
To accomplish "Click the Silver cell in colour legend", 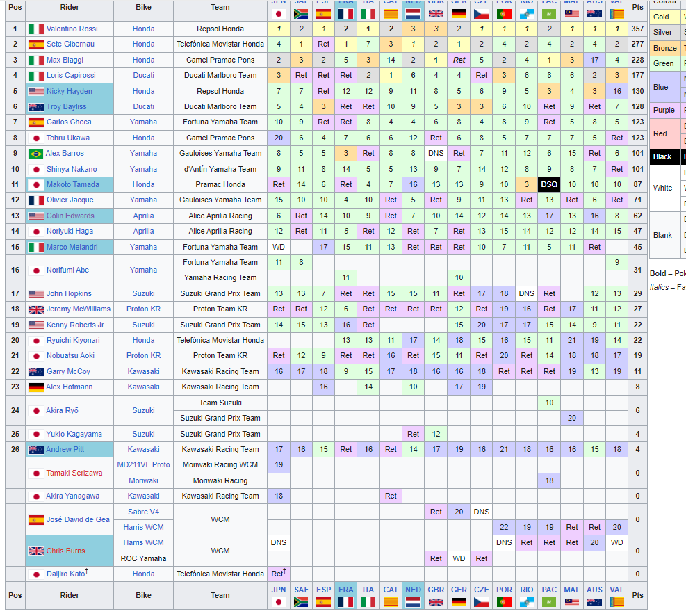I will click(x=665, y=33).
